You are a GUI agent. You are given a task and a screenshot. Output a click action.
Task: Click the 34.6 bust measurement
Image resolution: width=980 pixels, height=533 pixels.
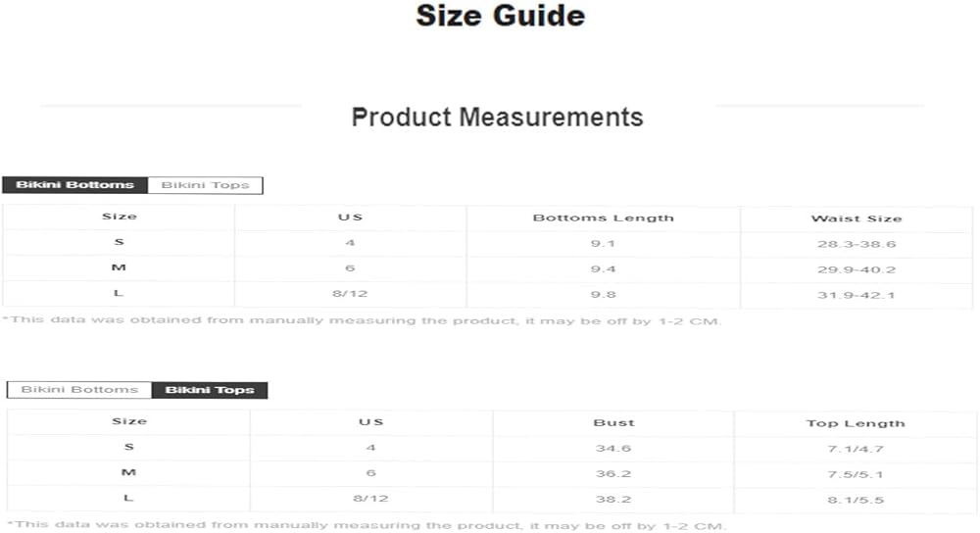pyautogui.click(x=613, y=449)
